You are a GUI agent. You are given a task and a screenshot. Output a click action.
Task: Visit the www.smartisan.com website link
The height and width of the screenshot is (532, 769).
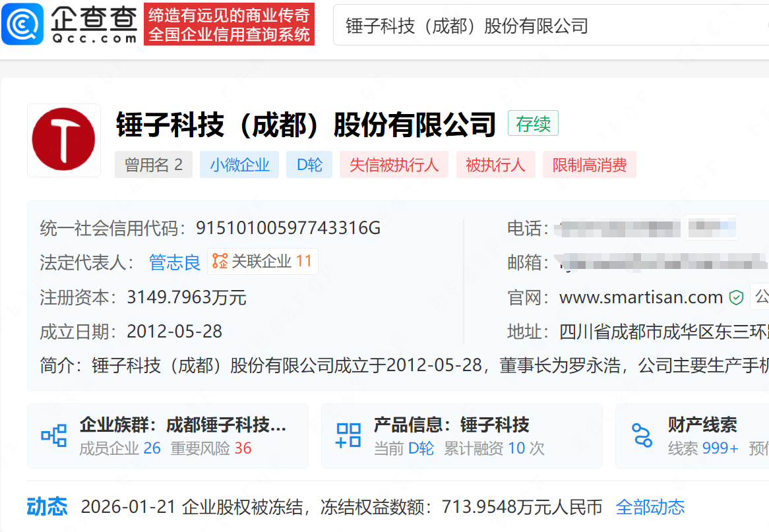tap(641, 298)
